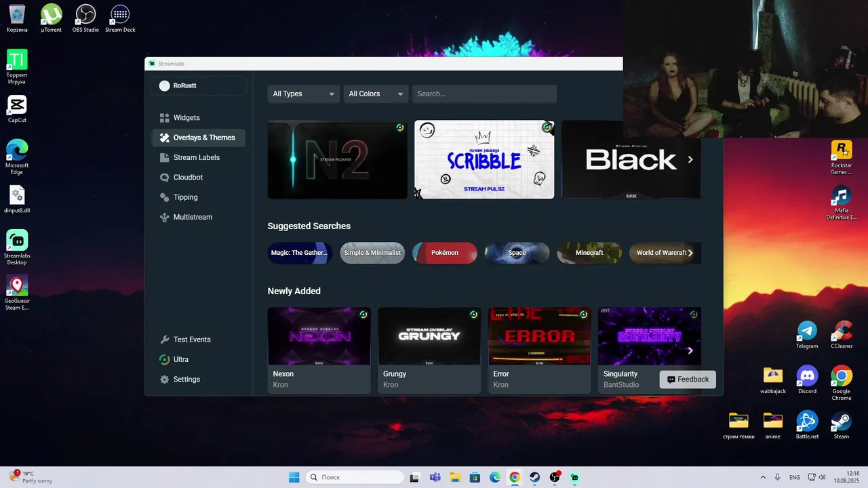This screenshot has width=868, height=488.
Task: Open the Telegram desktop icon
Action: tap(807, 335)
